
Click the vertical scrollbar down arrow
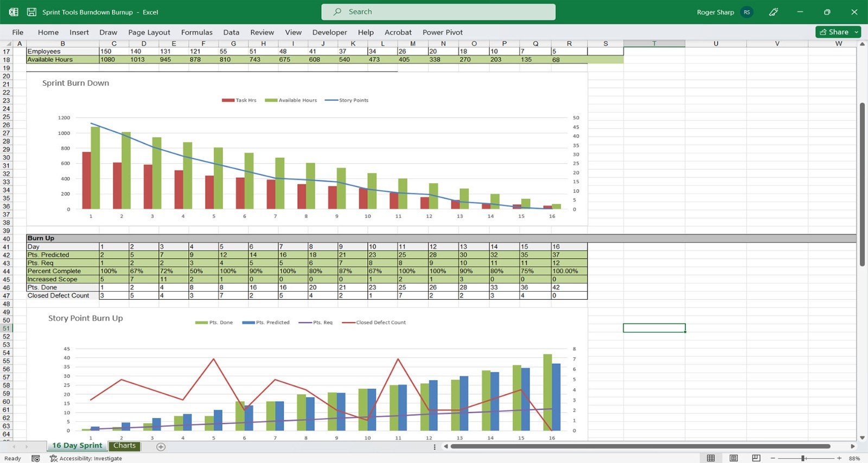862,438
